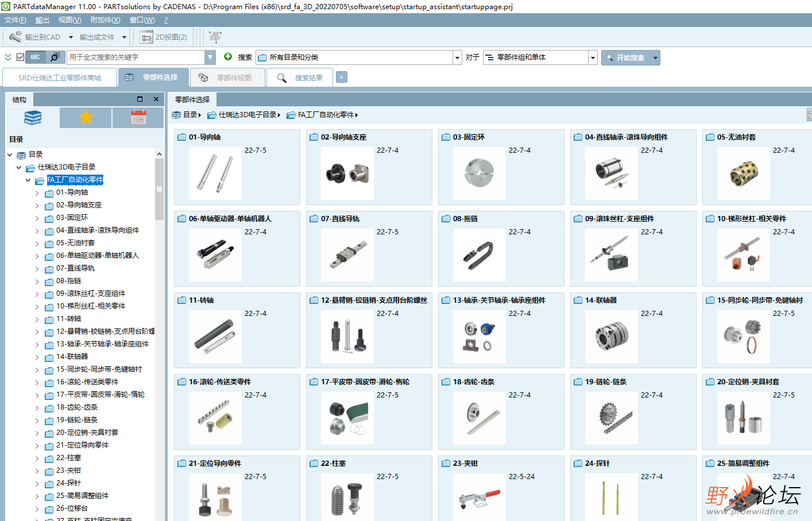
Task: Open the 视图(V) menu
Action: [69, 20]
